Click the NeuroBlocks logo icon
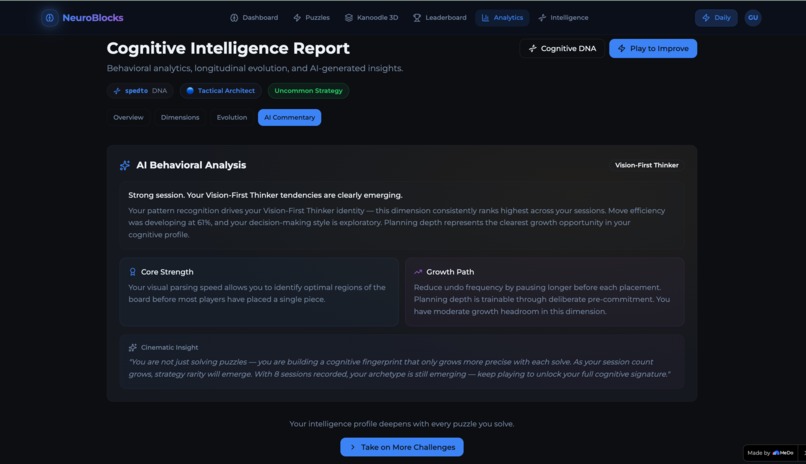The height and width of the screenshot is (464, 806). (x=49, y=17)
